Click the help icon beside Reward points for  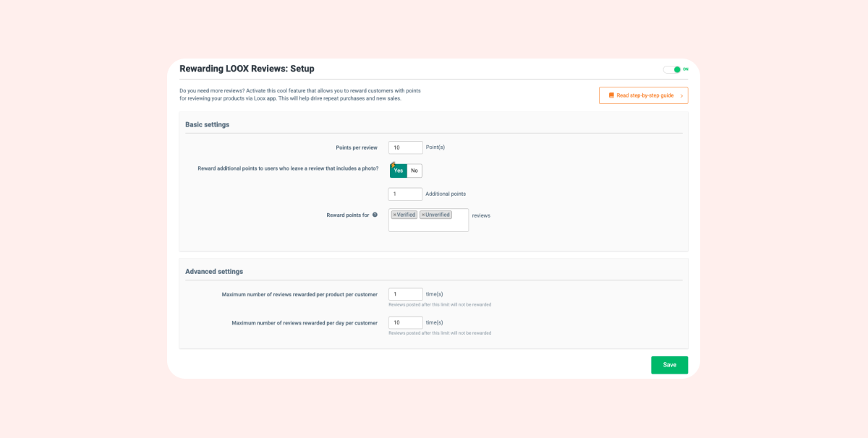(375, 215)
